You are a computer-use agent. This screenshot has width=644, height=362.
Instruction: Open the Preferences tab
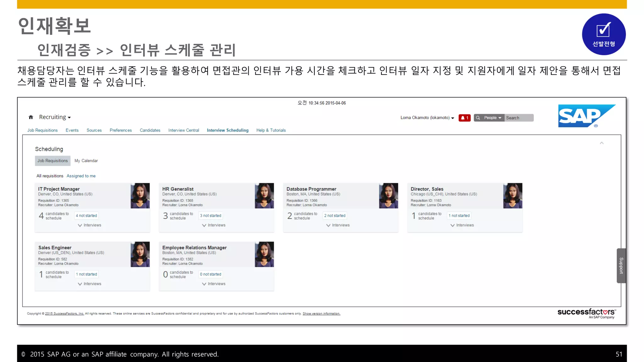tap(121, 130)
